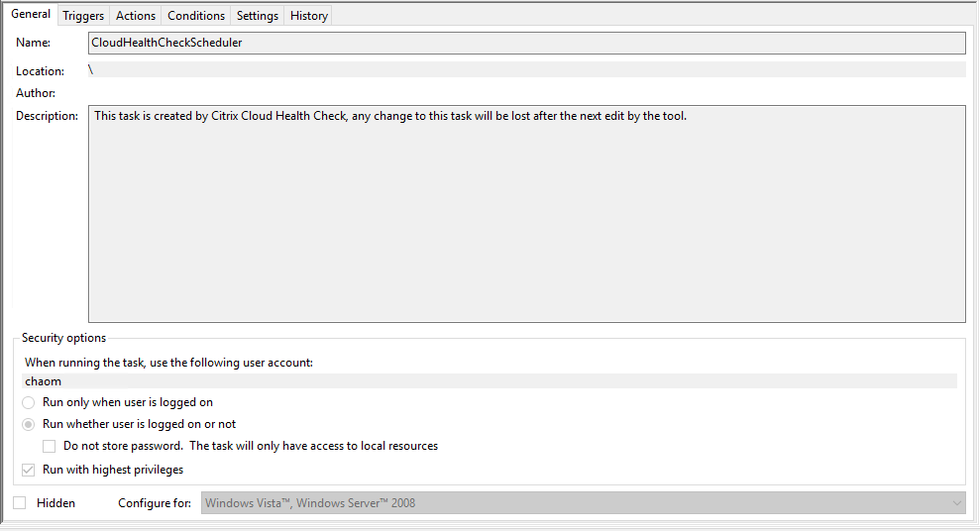Click the Description label
Viewport: 980px width, 531px height.
[x=47, y=116]
